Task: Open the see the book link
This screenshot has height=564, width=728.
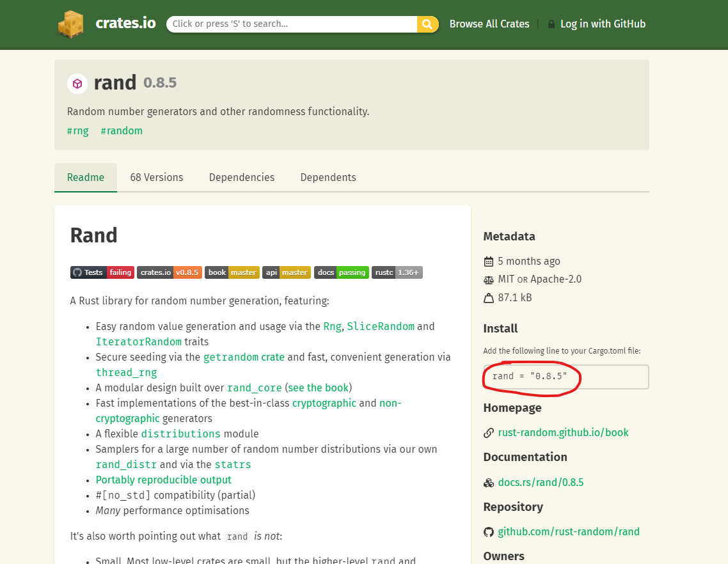Action: coord(318,388)
